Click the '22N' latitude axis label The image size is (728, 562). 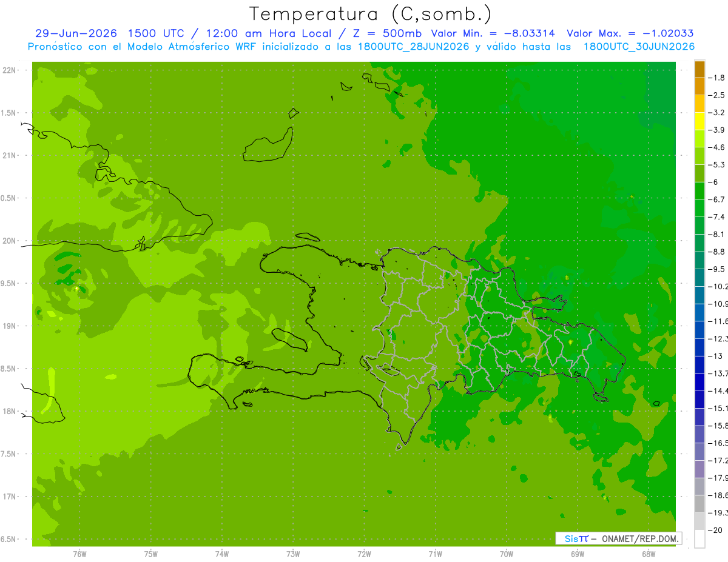pos(10,70)
